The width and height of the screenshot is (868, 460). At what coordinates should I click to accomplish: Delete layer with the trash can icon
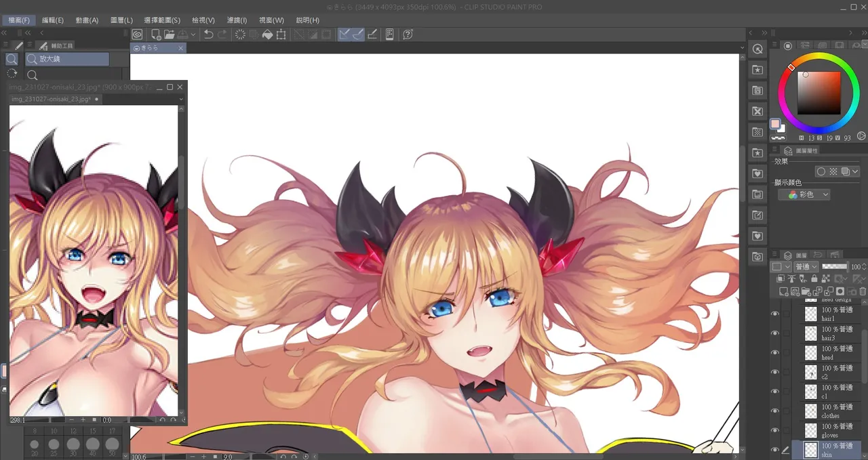863,291
